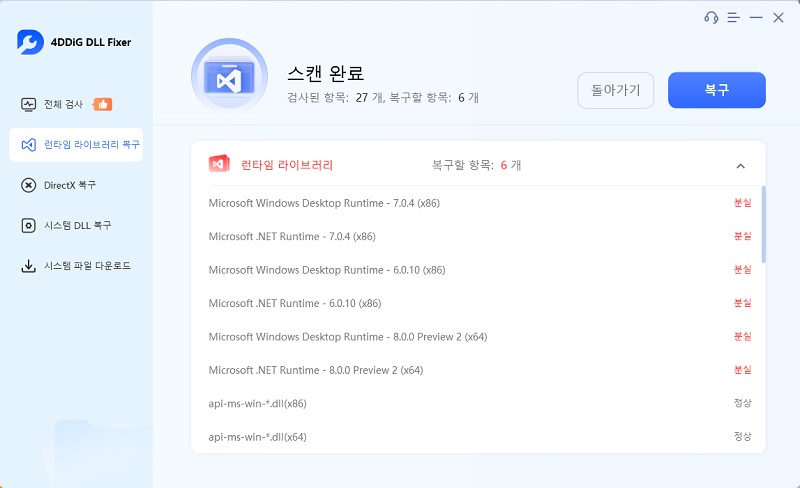Click 분실 status for Desktop Runtime 7.0.4
The height and width of the screenshot is (488, 800).
pos(742,203)
